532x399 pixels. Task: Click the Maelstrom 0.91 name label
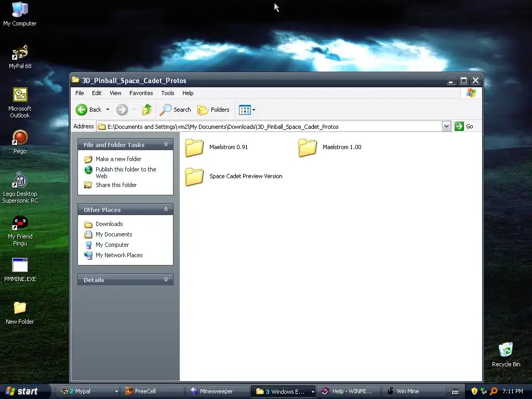229,147
